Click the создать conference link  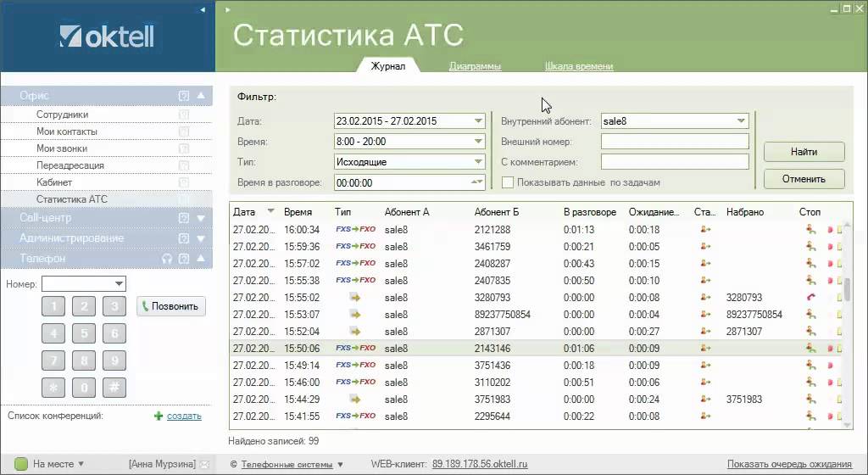click(184, 416)
